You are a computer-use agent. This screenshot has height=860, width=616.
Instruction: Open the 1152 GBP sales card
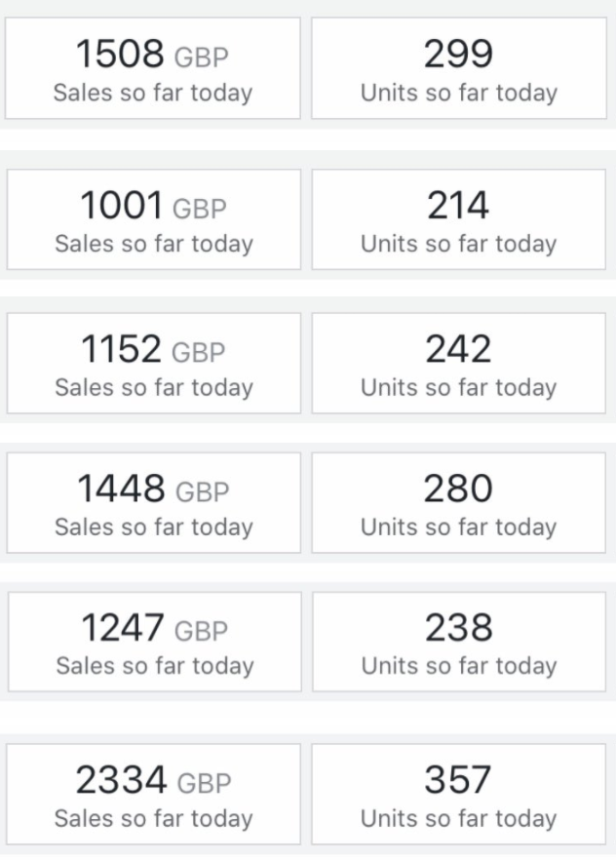point(153,363)
